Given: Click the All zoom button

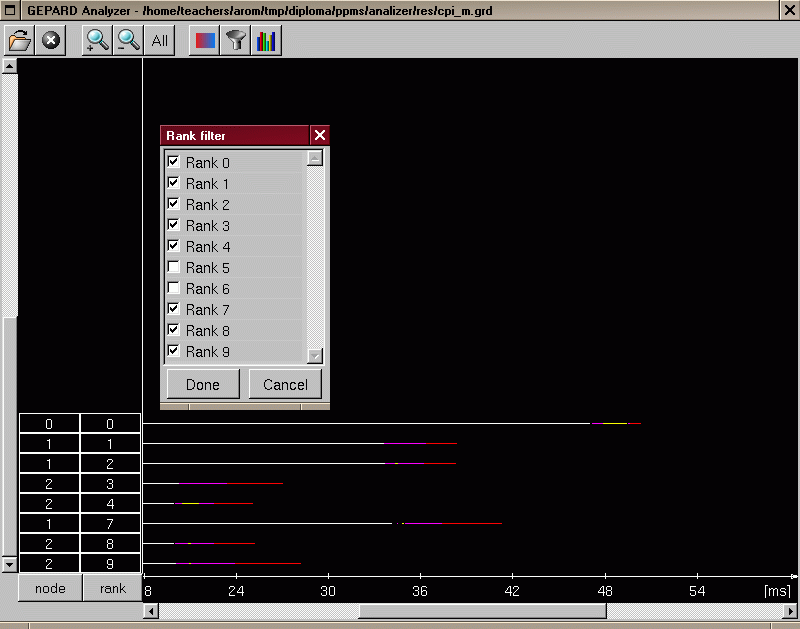Looking at the screenshot, I should tap(160, 41).
